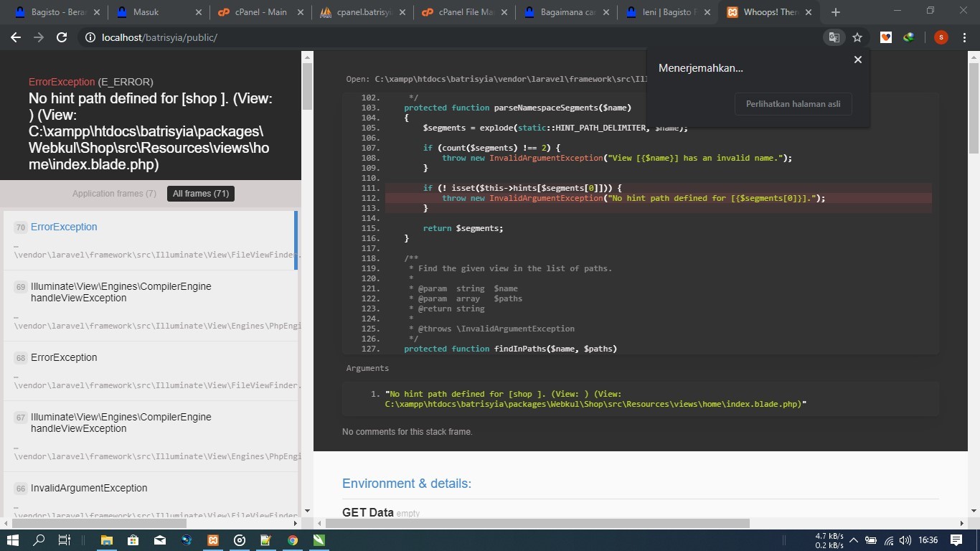Open the Mail app from the taskbar

[x=159, y=540]
